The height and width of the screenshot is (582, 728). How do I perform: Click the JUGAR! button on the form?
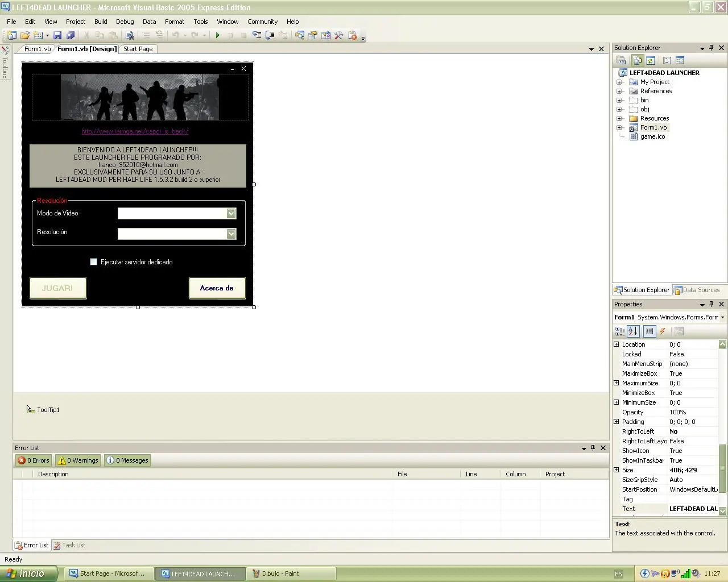click(x=57, y=288)
